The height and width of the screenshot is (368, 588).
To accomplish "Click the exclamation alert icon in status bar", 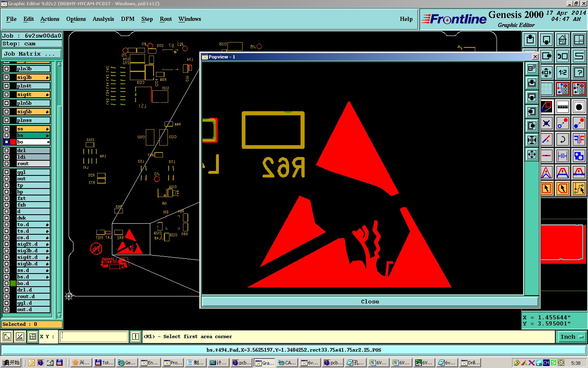I will 136,337.
